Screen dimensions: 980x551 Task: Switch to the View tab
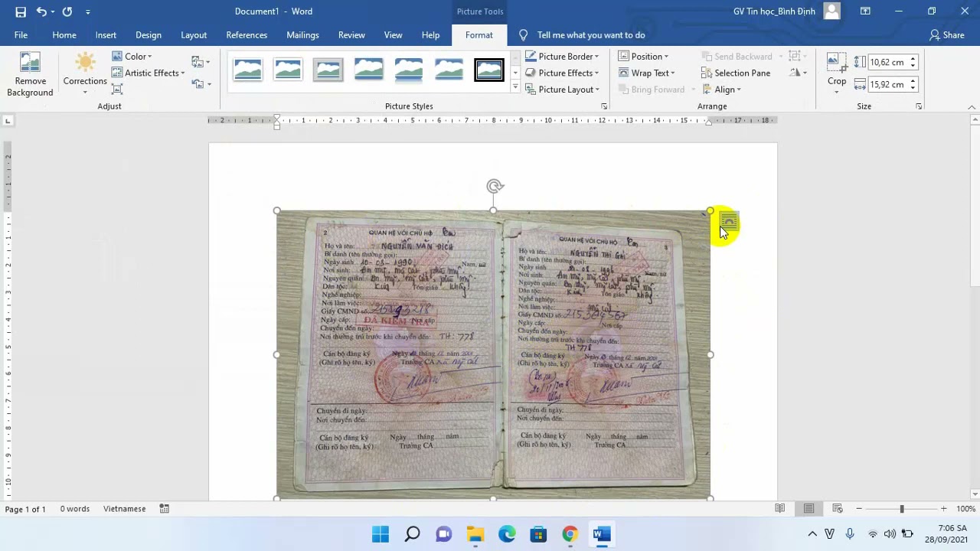coord(393,35)
